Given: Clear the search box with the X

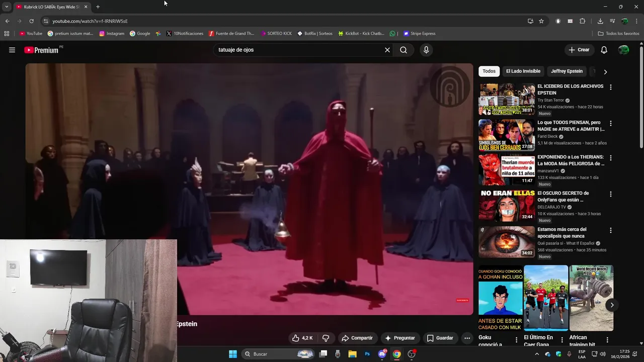Looking at the screenshot, I should tap(387, 50).
